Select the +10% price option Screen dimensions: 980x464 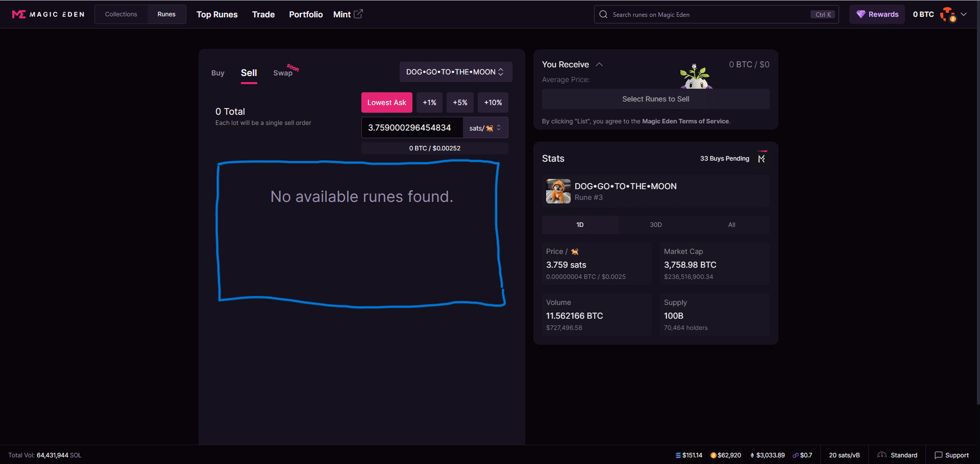493,102
